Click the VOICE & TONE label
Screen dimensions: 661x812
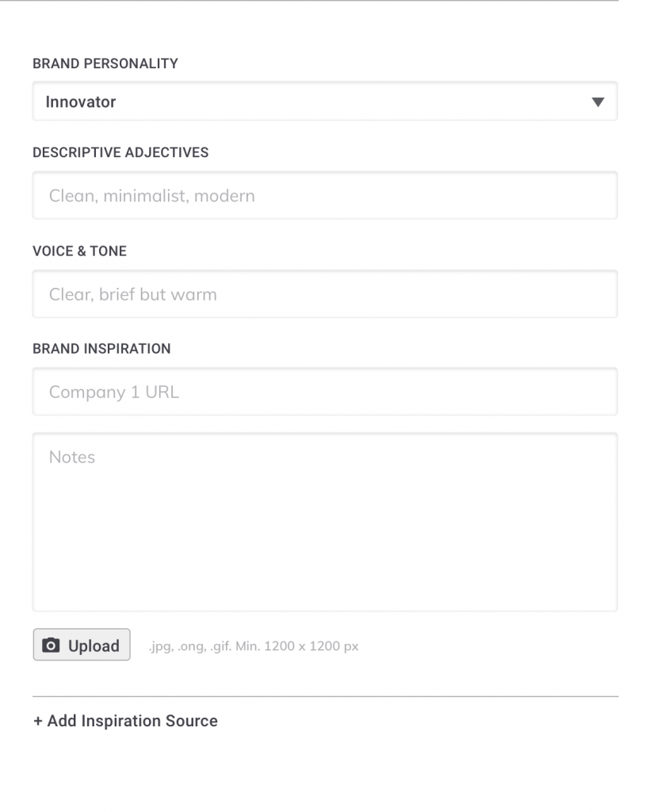tap(80, 251)
